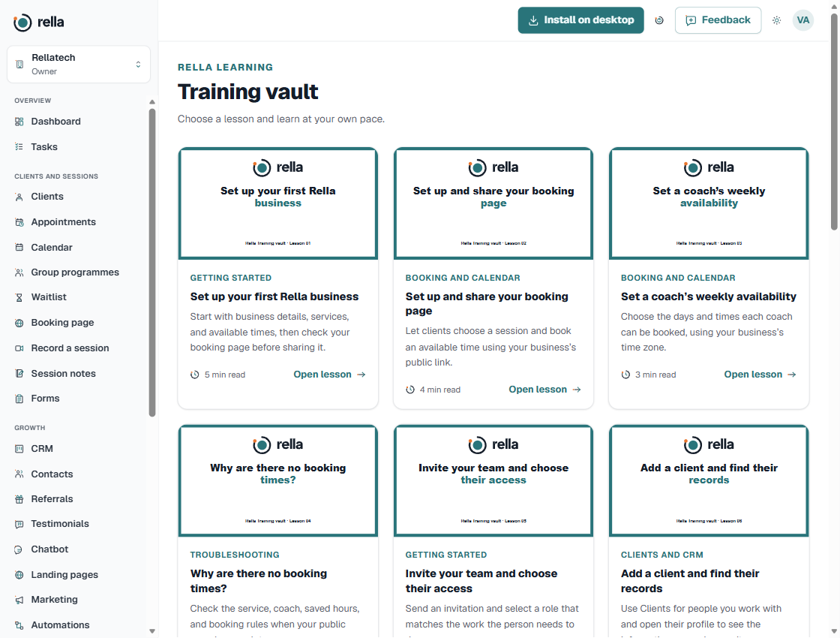Click the "TROUBLESHOOTING" category label

(235, 555)
